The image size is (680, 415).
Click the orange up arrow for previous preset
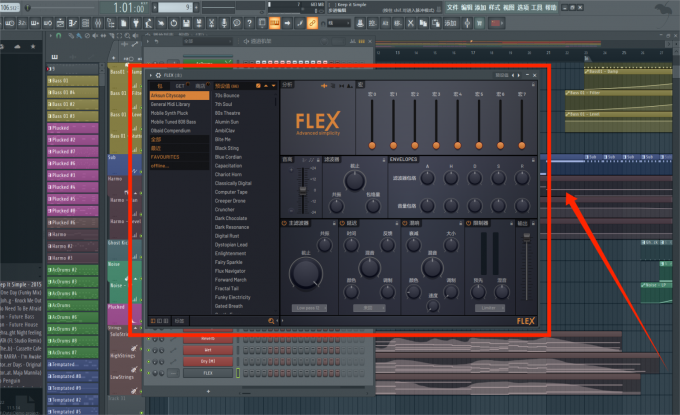266,86
